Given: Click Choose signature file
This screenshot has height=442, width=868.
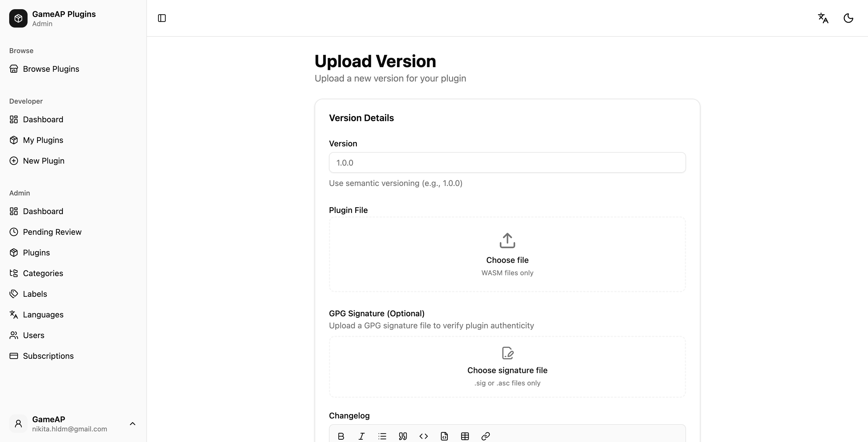Looking at the screenshot, I should pos(507,370).
